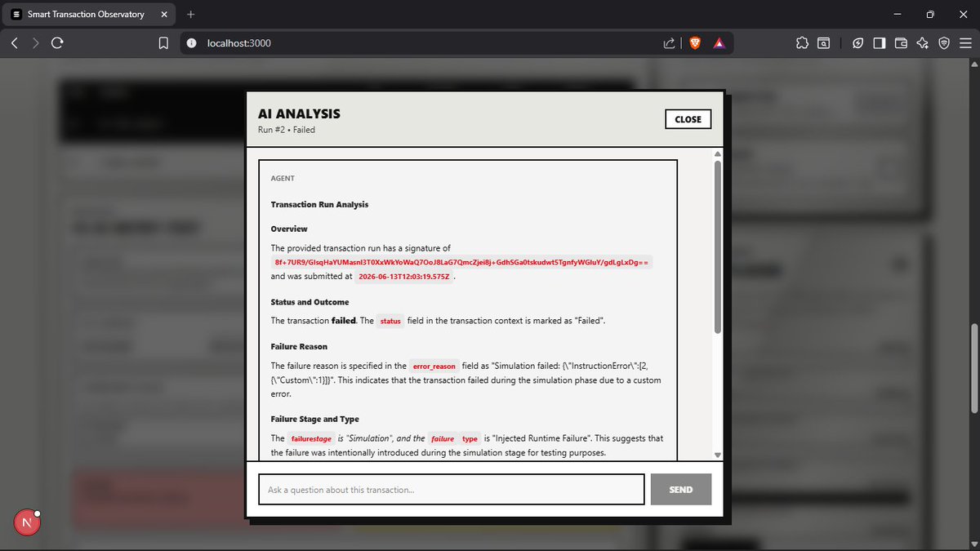
Task: Click the 'Failure Stage and Type' heading
Action: (x=314, y=420)
